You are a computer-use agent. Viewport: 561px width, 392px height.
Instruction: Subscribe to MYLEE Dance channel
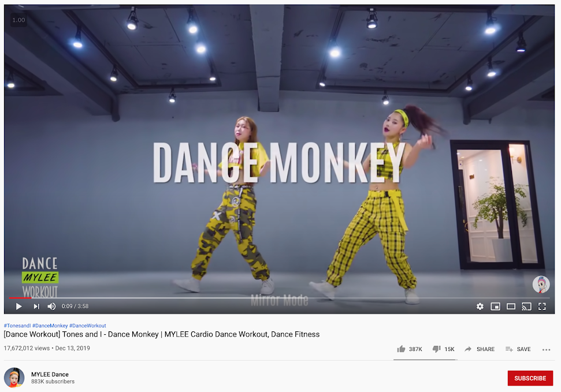530,378
